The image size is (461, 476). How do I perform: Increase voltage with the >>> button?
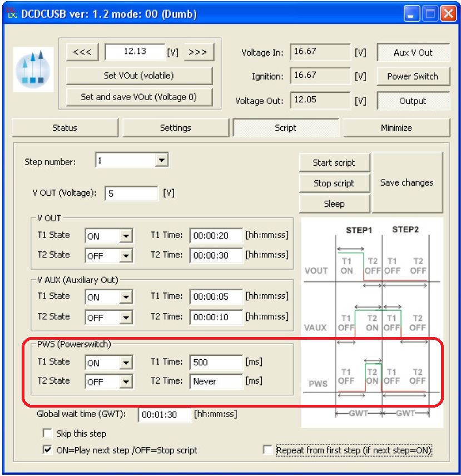pyautogui.click(x=197, y=52)
